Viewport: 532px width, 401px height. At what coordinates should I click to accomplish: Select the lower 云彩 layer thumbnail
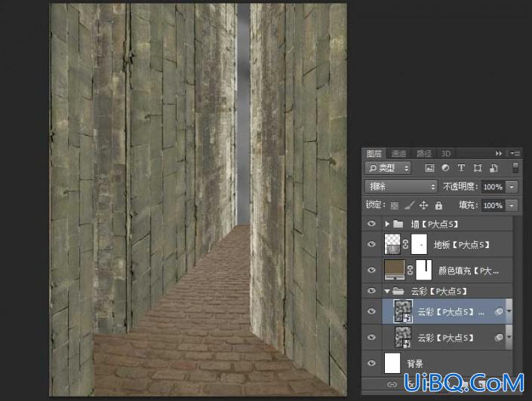(x=403, y=337)
